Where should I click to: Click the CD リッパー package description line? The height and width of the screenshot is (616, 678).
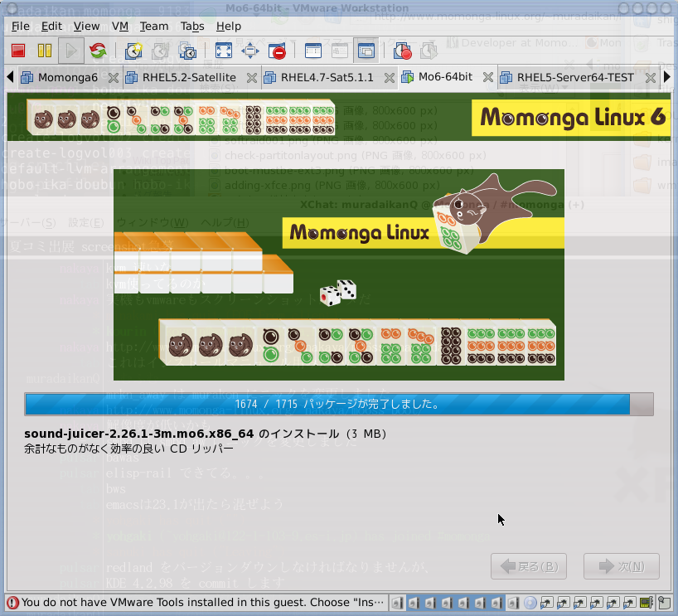[128, 449]
